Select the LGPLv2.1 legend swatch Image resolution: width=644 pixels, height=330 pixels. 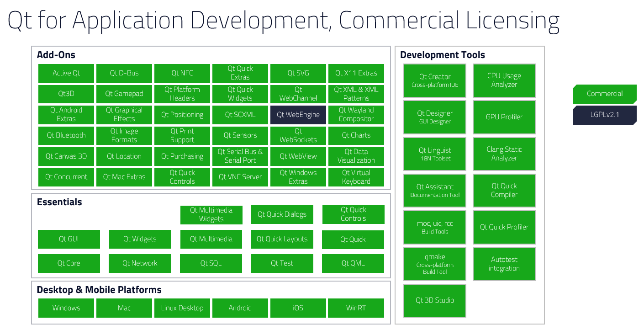point(604,115)
